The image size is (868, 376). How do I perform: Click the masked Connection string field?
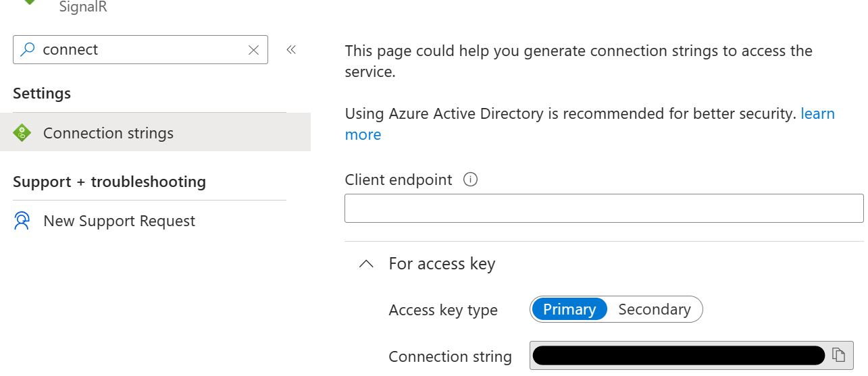678,355
